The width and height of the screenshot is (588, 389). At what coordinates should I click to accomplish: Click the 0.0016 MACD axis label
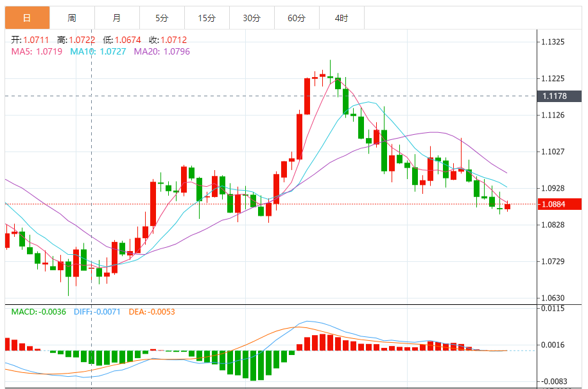pyautogui.click(x=553, y=345)
